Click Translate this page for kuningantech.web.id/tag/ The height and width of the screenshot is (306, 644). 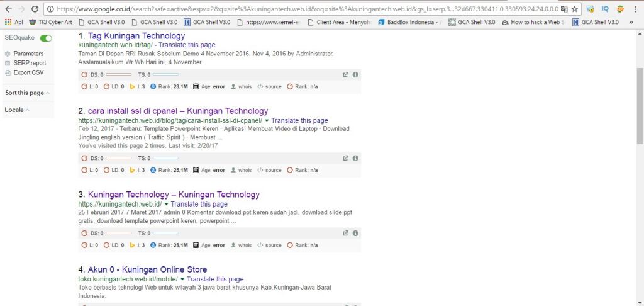click(x=187, y=45)
